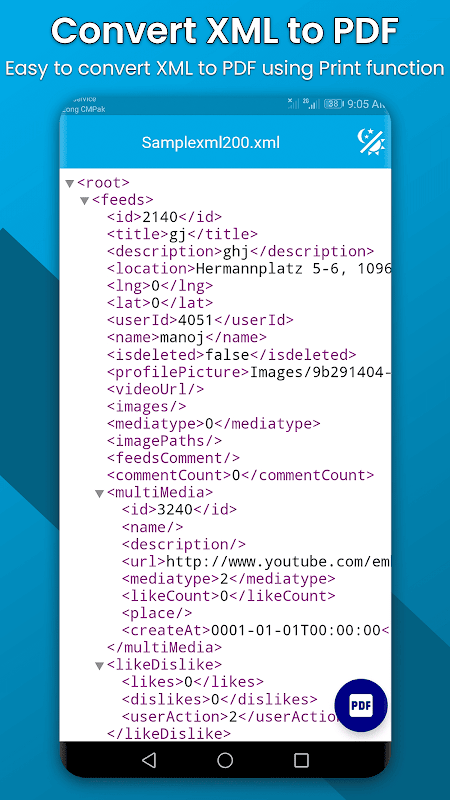
Task: Tap the blue PDF convert button
Action: click(x=361, y=706)
